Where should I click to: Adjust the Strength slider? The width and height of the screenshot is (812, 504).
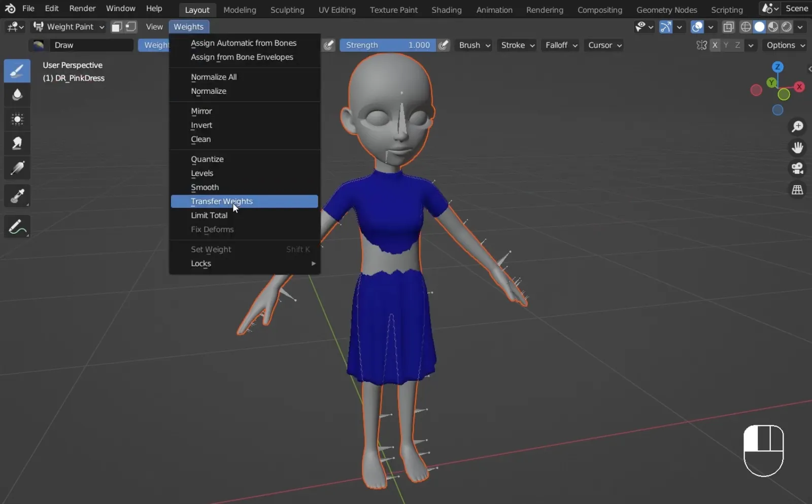tap(388, 45)
